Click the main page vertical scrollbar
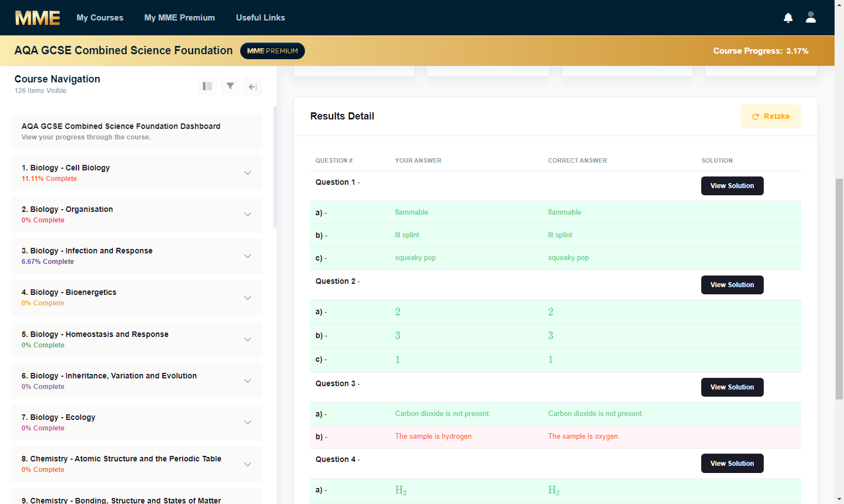 tap(839, 288)
